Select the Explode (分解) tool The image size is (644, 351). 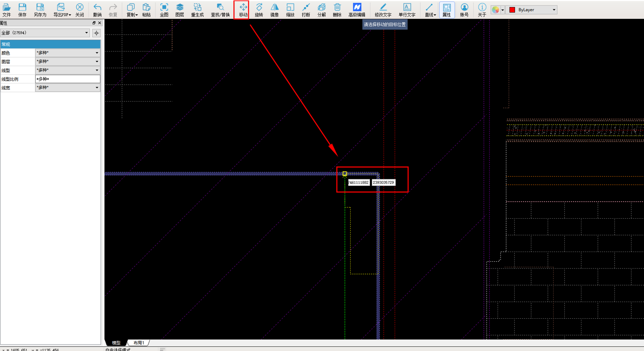tap(321, 10)
